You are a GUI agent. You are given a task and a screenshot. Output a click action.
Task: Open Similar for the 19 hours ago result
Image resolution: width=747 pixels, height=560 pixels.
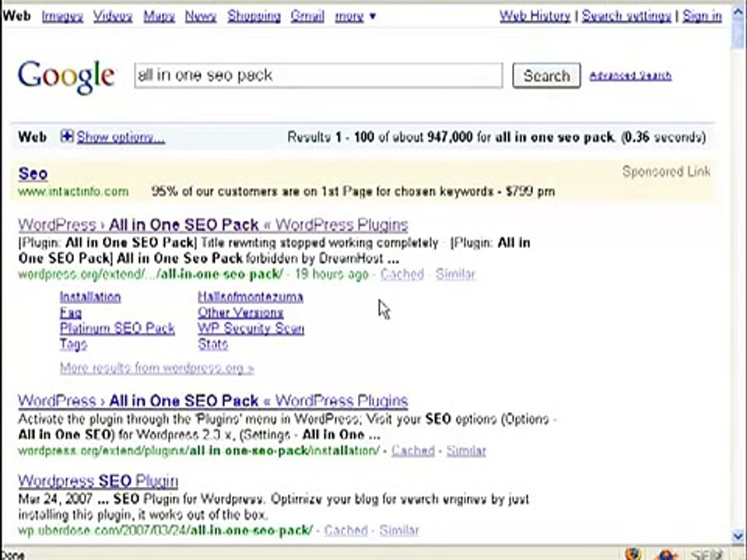[x=455, y=275]
